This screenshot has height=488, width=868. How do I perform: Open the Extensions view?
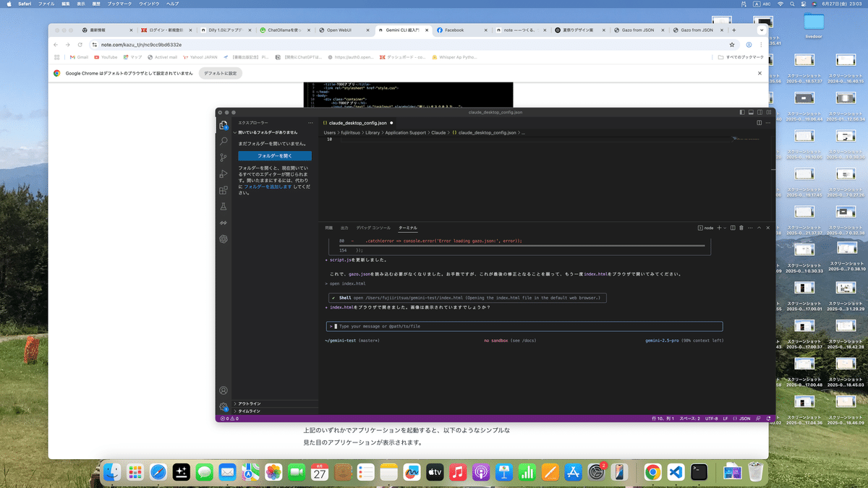point(222,190)
